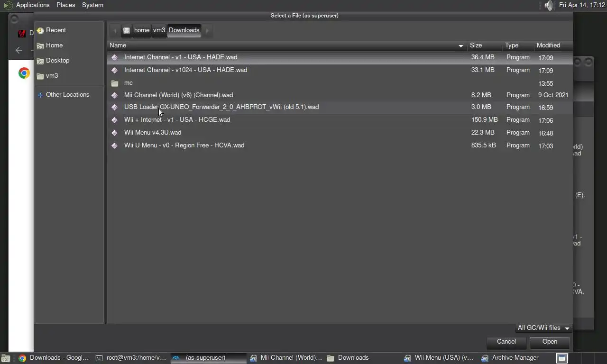Switch to Downloads folder taskbar item
The image size is (607, 364).
tap(363, 358)
